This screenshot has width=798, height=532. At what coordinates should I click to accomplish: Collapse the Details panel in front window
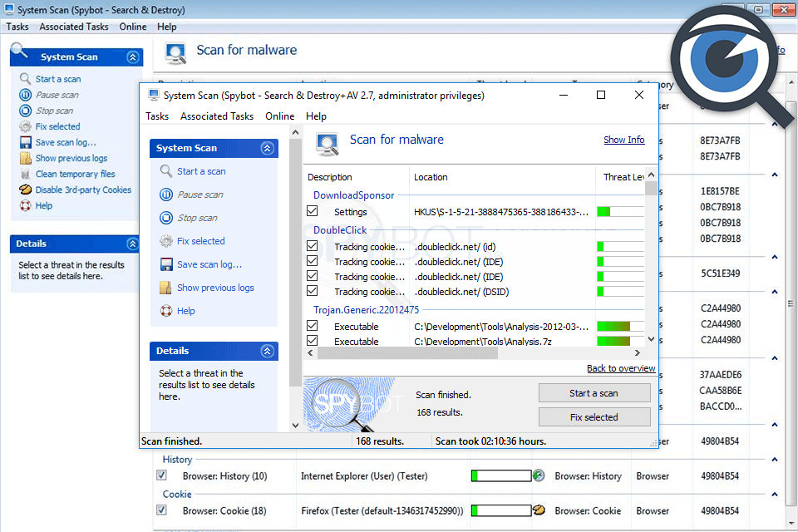point(267,351)
